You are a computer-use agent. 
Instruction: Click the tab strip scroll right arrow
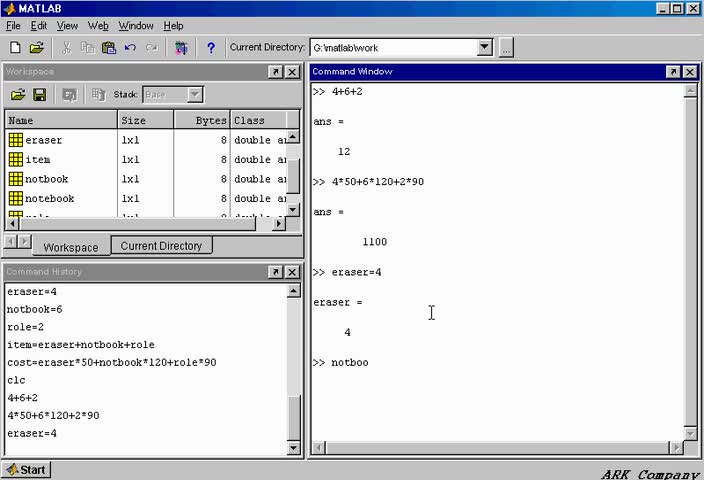25,242
